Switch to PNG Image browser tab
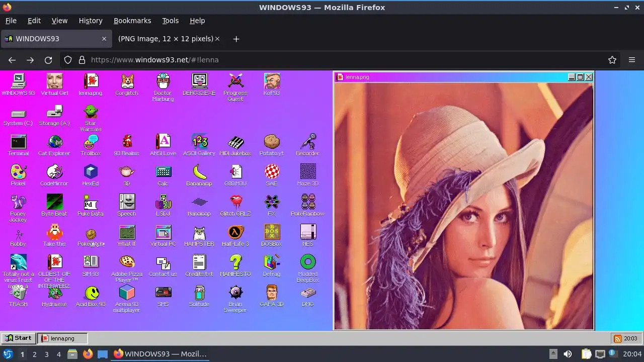The image size is (644, 362). [169, 39]
